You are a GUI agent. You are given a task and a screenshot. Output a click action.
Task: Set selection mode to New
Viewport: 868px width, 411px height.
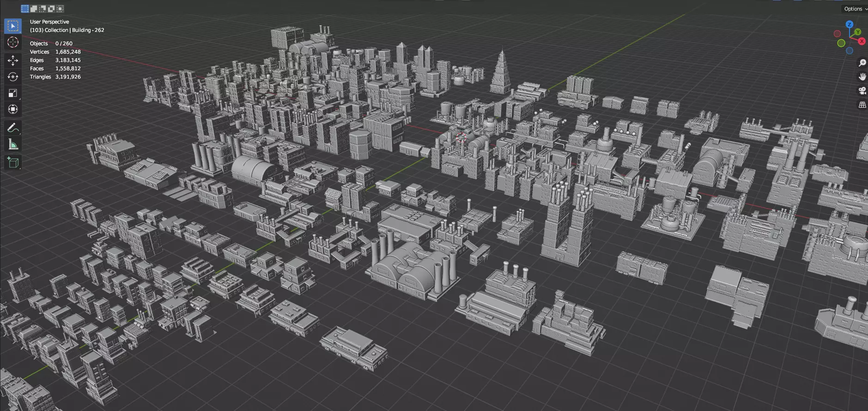point(25,9)
